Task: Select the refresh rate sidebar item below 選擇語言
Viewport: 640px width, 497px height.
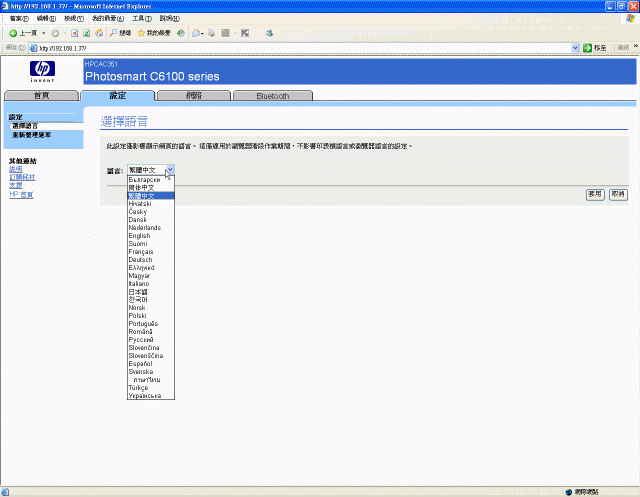Action: [x=31, y=135]
